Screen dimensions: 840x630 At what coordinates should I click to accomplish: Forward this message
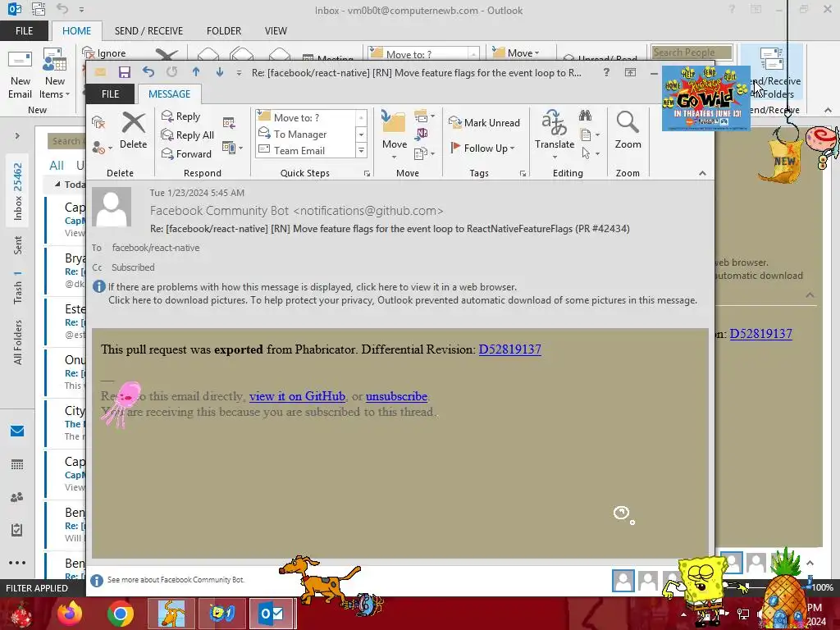pyautogui.click(x=186, y=153)
